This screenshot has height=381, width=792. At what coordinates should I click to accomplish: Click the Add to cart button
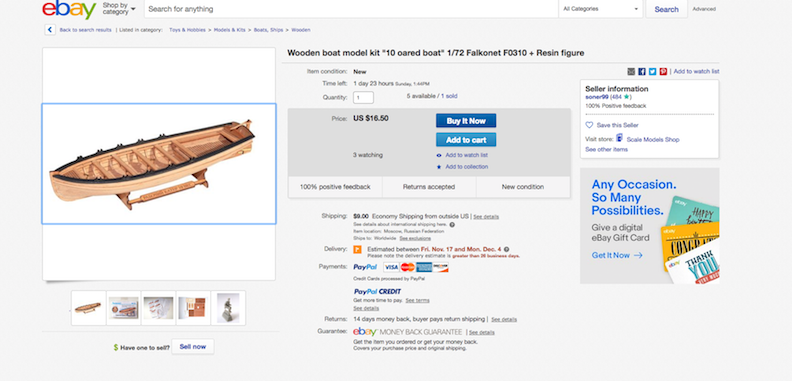tap(466, 140)
